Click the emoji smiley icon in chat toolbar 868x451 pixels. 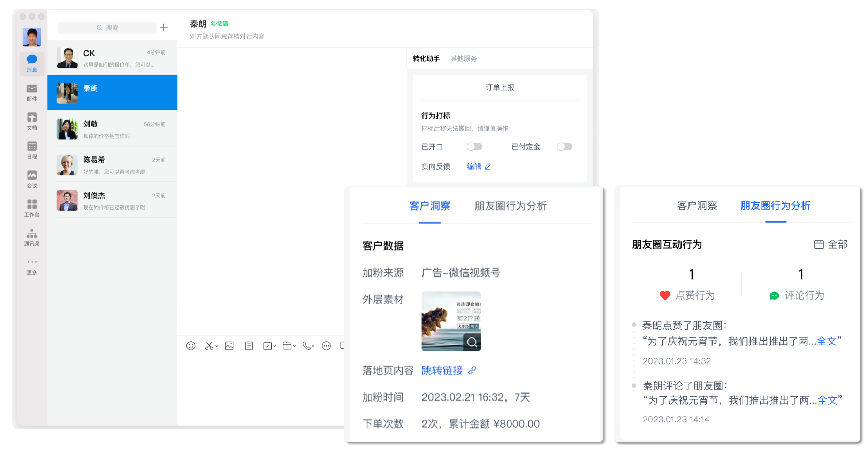191,345
